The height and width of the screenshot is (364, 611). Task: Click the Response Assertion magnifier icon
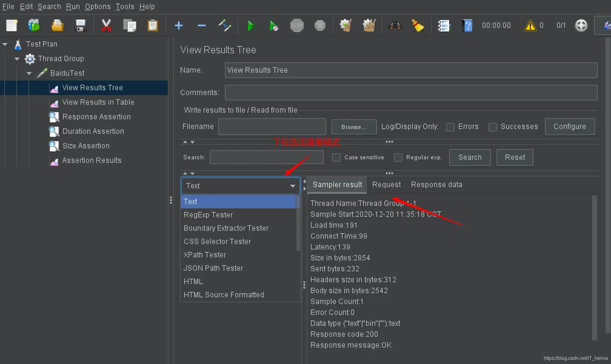[x=54, y=117]
